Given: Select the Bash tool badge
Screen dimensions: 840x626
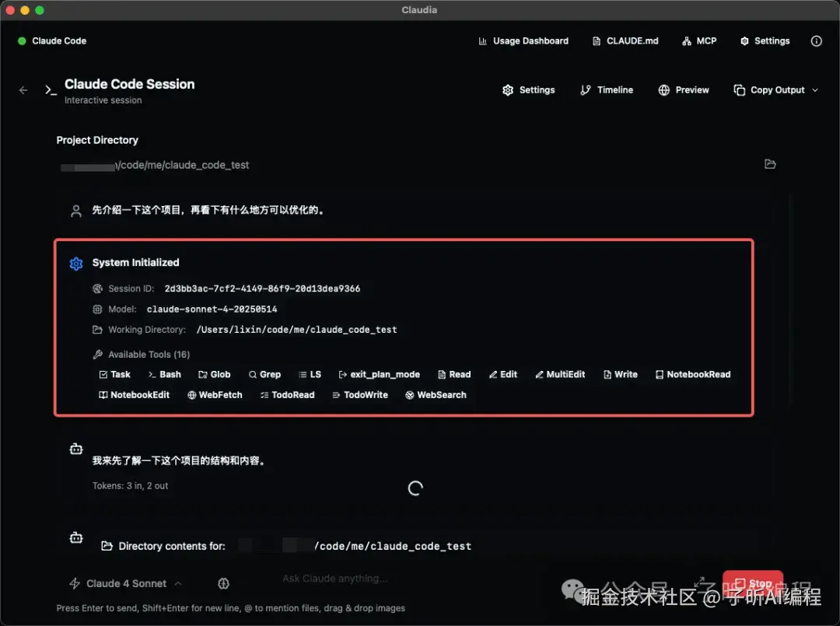Looking at the screenshot, I should tap(164, 374).
